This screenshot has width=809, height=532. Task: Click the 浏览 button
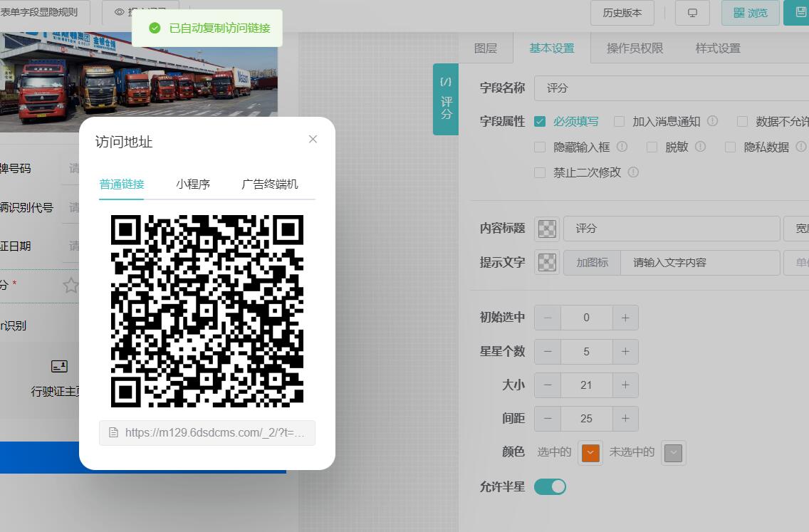(x=750, y=13)
